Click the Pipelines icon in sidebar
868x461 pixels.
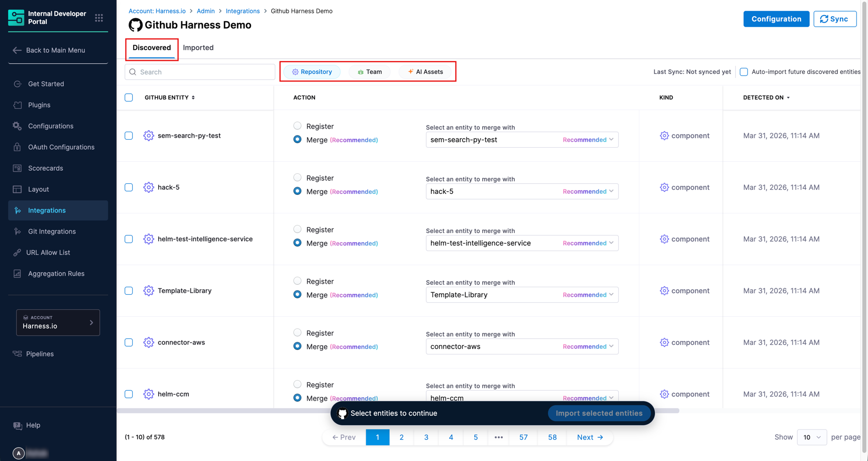click(18, 354)
